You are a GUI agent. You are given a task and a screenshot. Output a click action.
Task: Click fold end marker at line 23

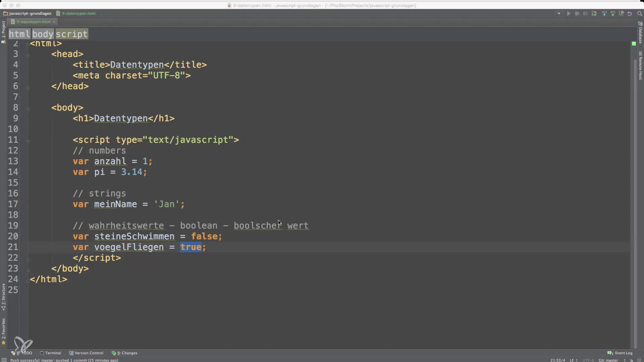pos(28,270)
